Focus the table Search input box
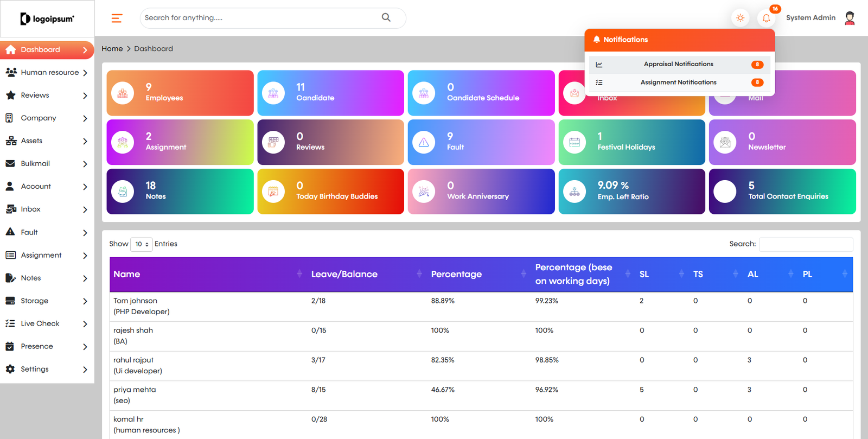Screen dimensions: 868x439 (x=806, y=244)
